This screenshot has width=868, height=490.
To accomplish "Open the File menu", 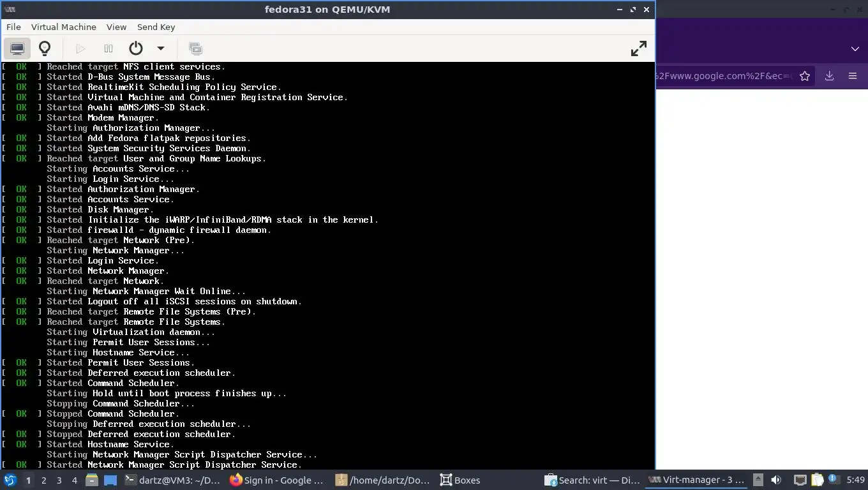I will (13, 27).
